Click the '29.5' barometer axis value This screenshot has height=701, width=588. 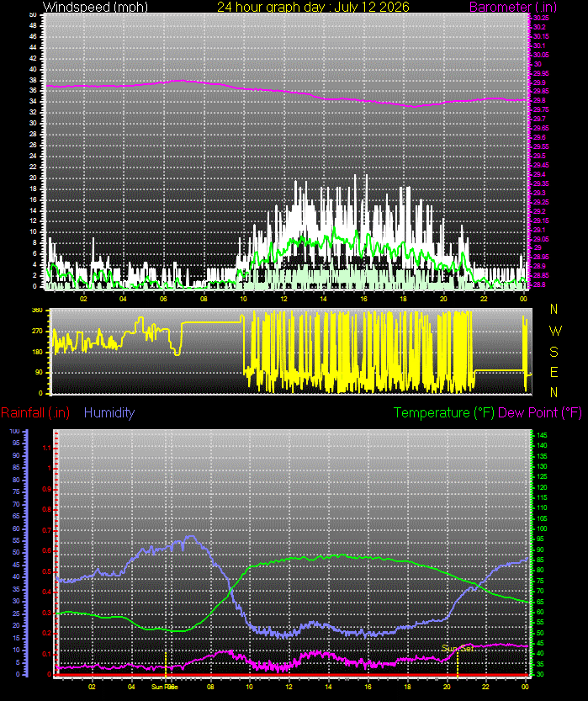coord(539,156)
